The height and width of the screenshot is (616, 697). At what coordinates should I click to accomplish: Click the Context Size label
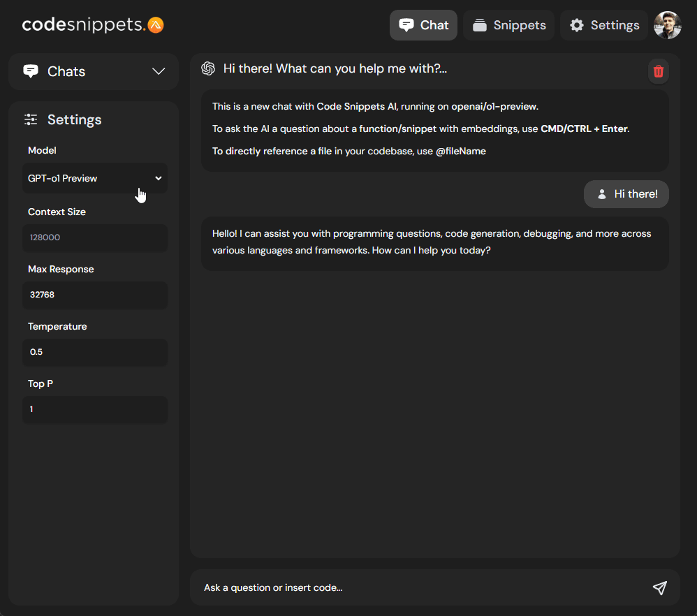pos(57,212)
